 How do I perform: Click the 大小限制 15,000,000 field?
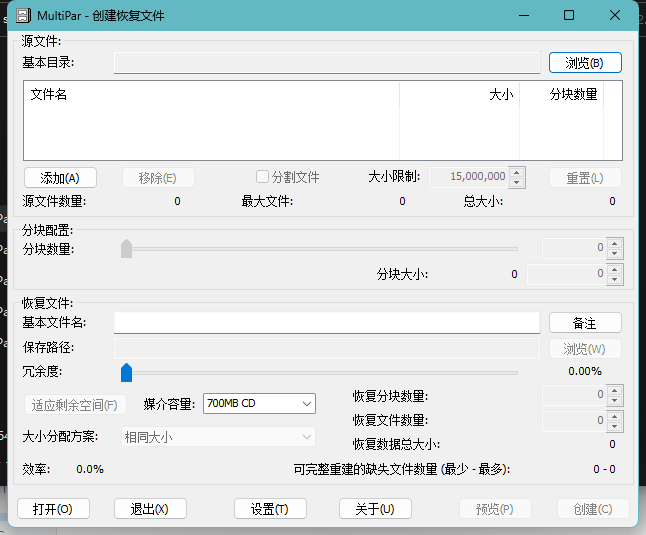click(x=469, y=177)
